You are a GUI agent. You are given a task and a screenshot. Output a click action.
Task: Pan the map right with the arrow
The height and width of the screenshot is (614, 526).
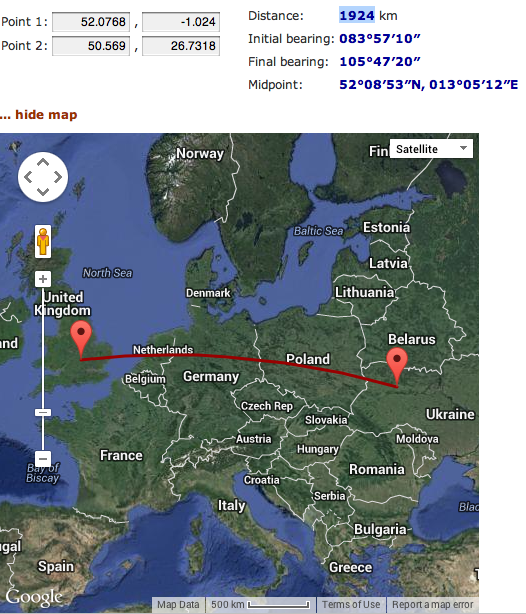(58, 177)
